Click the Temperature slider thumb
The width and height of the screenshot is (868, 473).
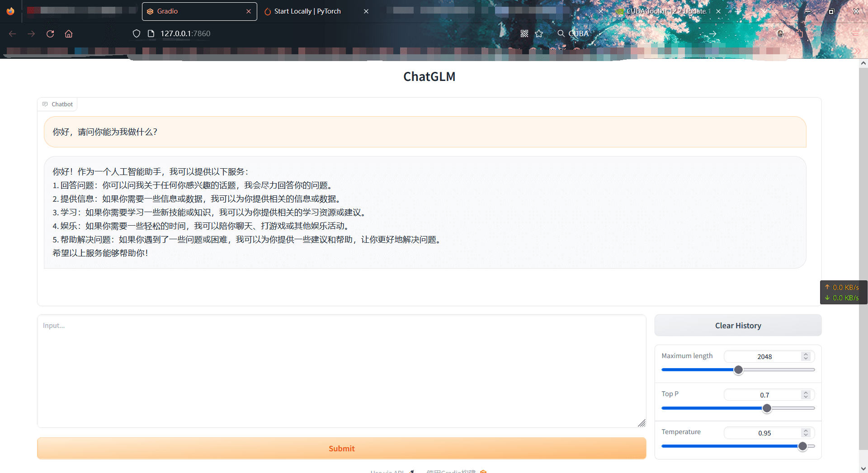[802, 446]
